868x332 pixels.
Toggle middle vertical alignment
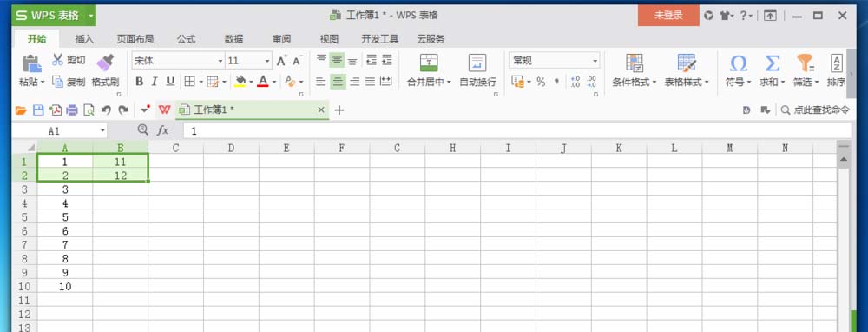tap(337, 60)
